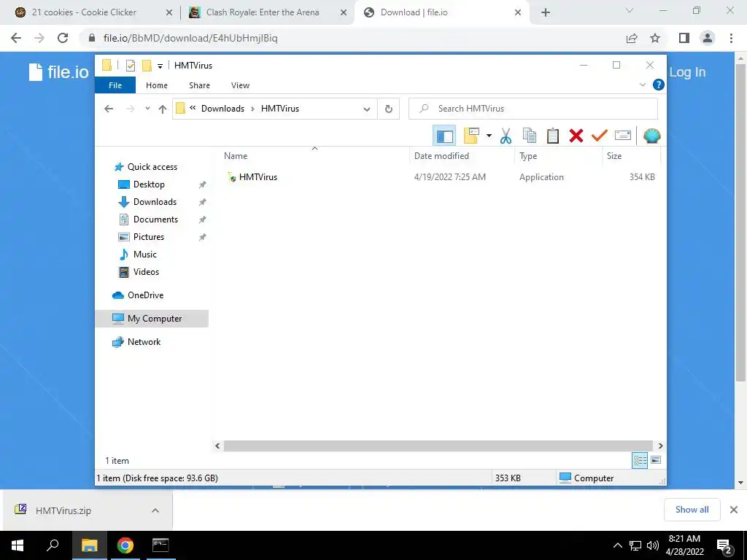Select OneDrive in the navigation pane
This screenshot has width=747, height=560.
click(x=145, y=295)
